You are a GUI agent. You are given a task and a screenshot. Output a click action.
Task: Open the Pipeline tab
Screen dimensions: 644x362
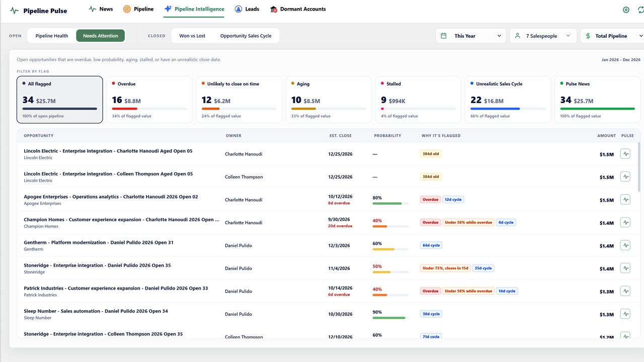(138, 9)
